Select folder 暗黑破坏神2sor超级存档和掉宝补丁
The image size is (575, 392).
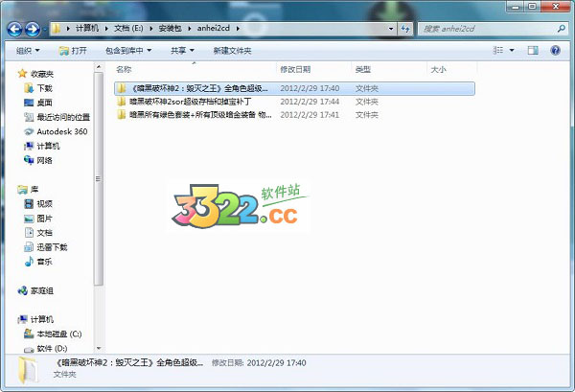tap(191, 102)
